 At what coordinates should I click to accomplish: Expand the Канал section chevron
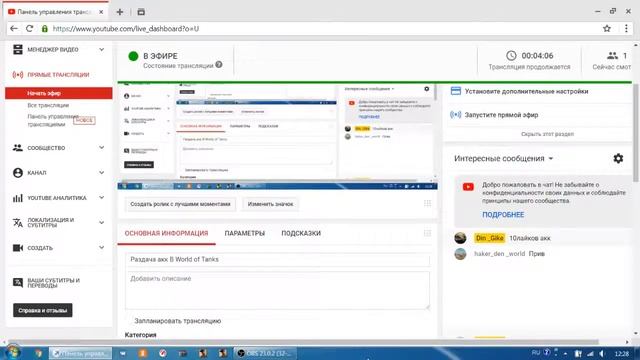[101, 173]
